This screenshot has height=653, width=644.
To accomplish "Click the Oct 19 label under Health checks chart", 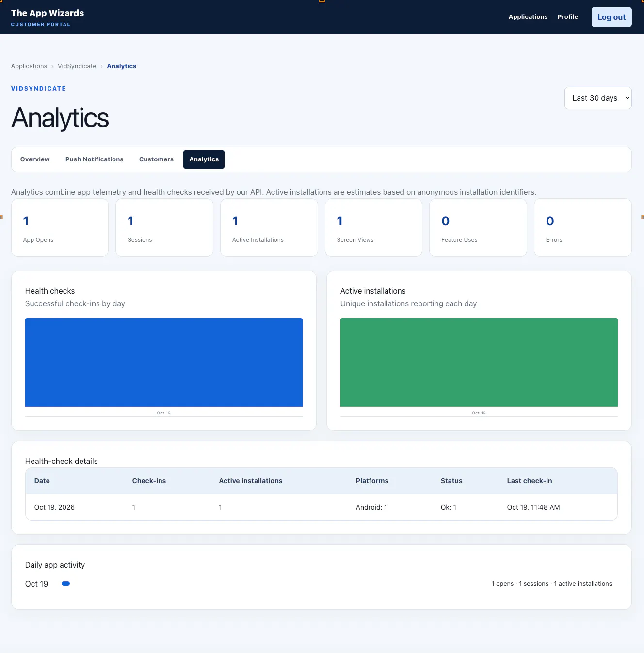I will (163, 413).
